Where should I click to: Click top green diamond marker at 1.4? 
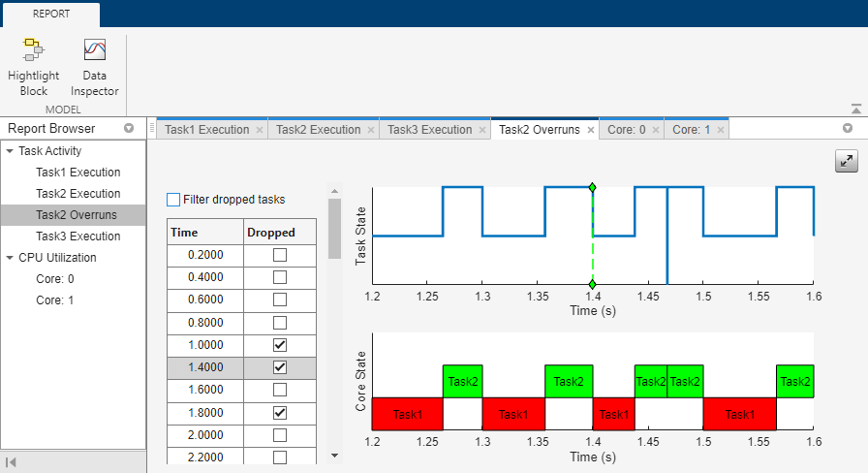(592, 188)
